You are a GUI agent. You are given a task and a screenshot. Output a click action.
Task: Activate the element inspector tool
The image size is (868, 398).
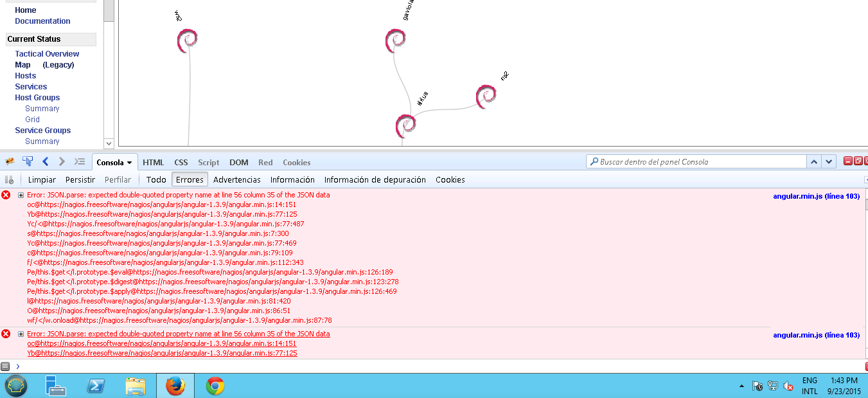28,162
